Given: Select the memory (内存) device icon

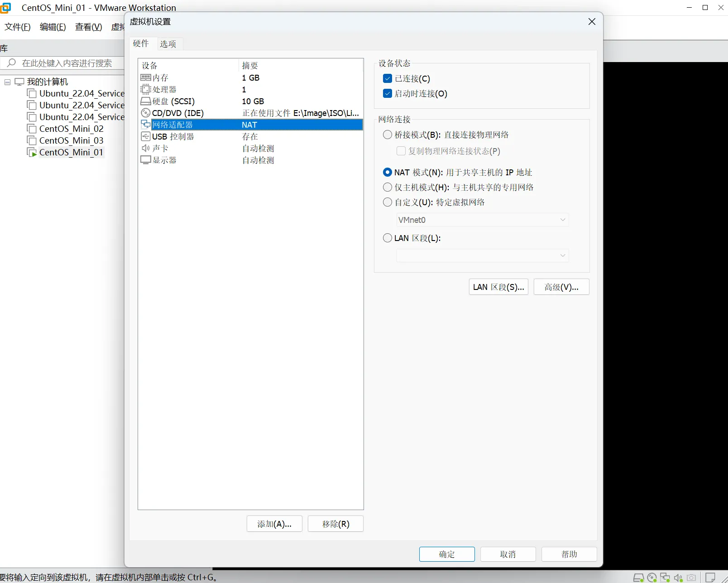Looking at the screenshot, I should (146, 78).
